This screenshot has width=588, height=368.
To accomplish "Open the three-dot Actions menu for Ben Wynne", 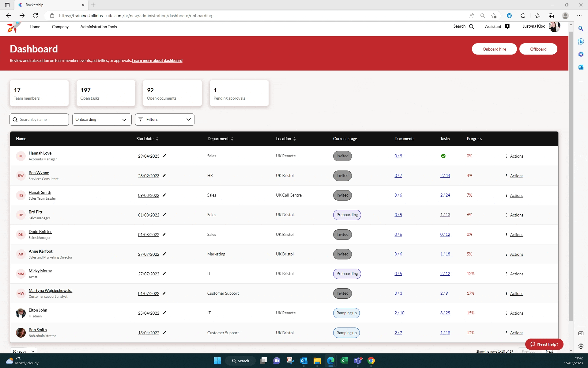I will point(506,176).
